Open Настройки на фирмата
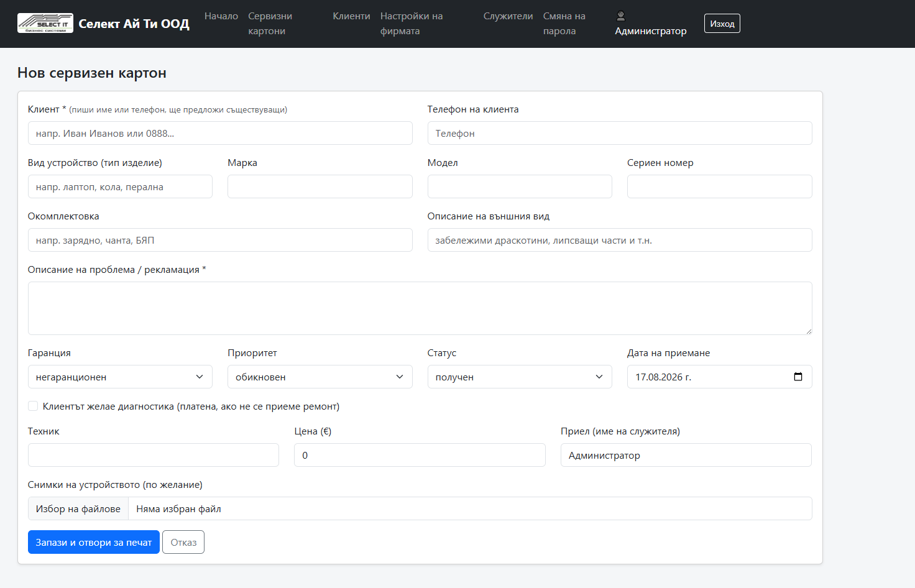Screen dimensions: 915x588 (412, 24)
